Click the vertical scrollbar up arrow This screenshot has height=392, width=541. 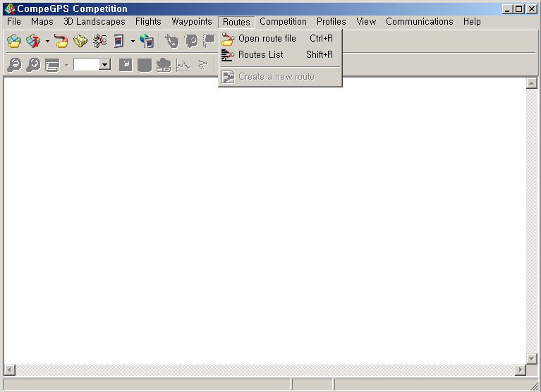(x=532, y=83)
